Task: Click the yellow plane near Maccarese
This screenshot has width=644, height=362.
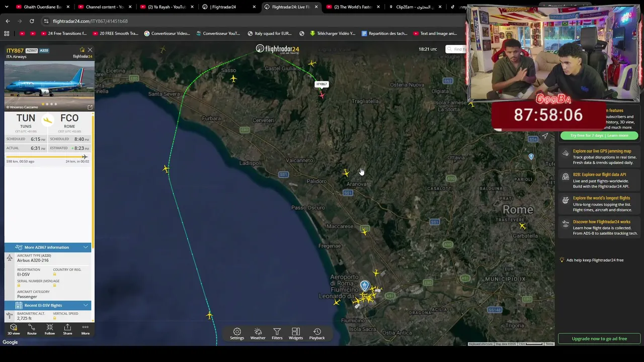Action: pyautogui.click(x=364, y=231)
